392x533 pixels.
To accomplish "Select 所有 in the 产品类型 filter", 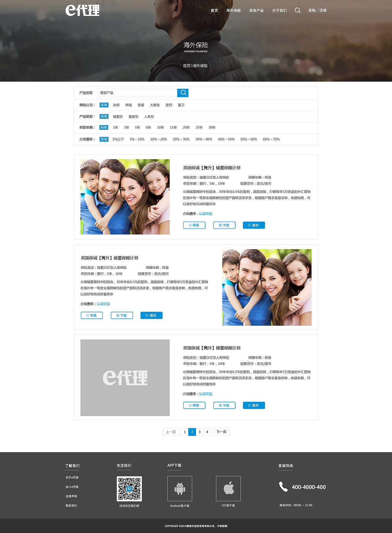I will 104,117.
